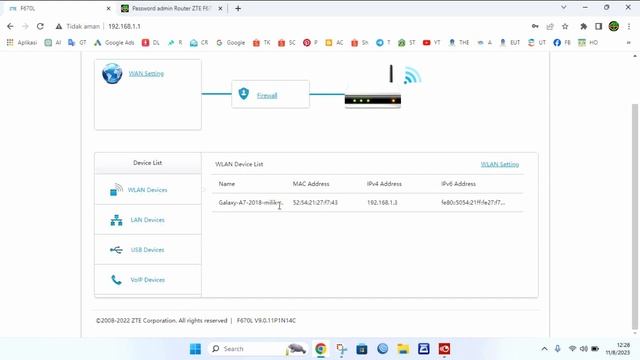
Task: Click the page vertical scrollbar
Action: [x=635, y=216]
